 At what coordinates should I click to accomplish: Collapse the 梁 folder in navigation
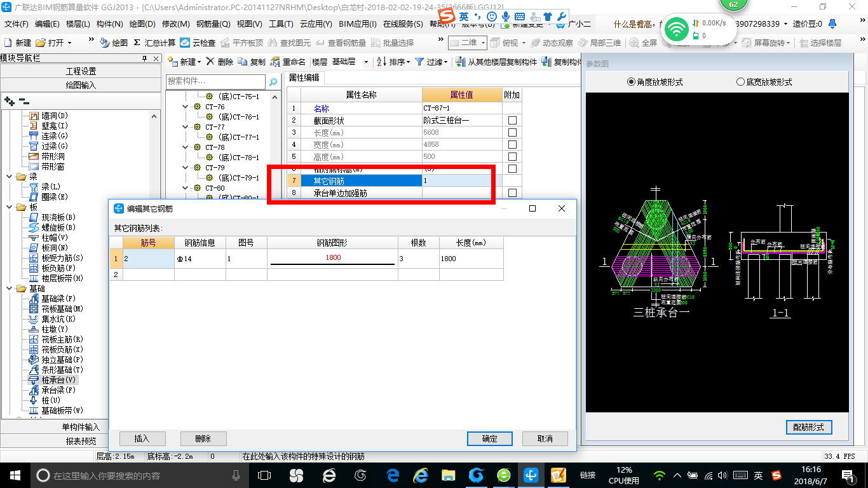tap(9, 177)
